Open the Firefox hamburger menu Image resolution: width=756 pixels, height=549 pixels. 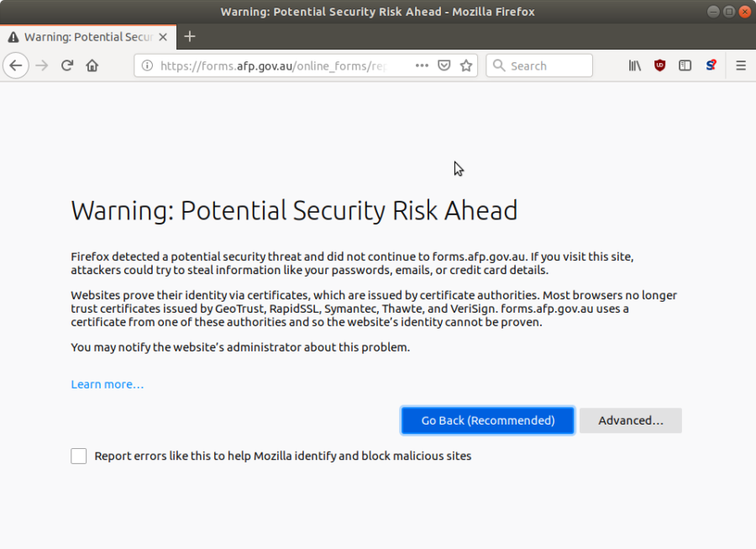740,65
